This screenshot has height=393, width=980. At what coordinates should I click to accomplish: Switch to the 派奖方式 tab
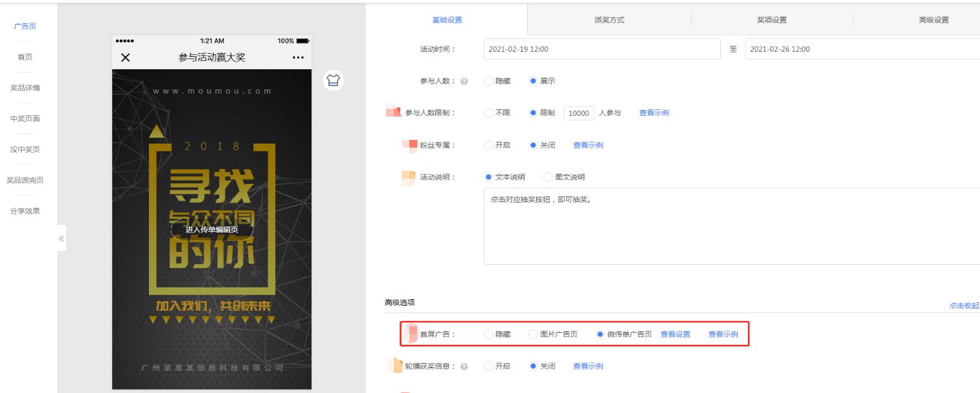[610, 20]
